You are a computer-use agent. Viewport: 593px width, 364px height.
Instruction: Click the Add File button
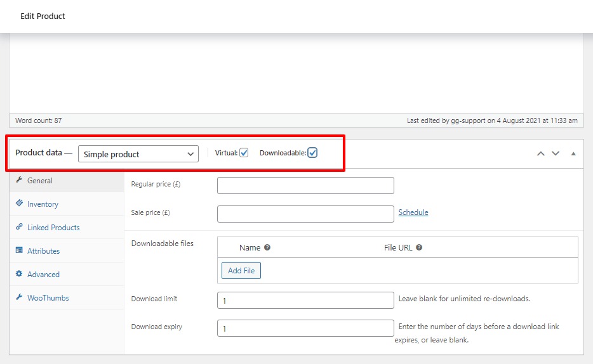pyautogui.click(x=241, y=270)
